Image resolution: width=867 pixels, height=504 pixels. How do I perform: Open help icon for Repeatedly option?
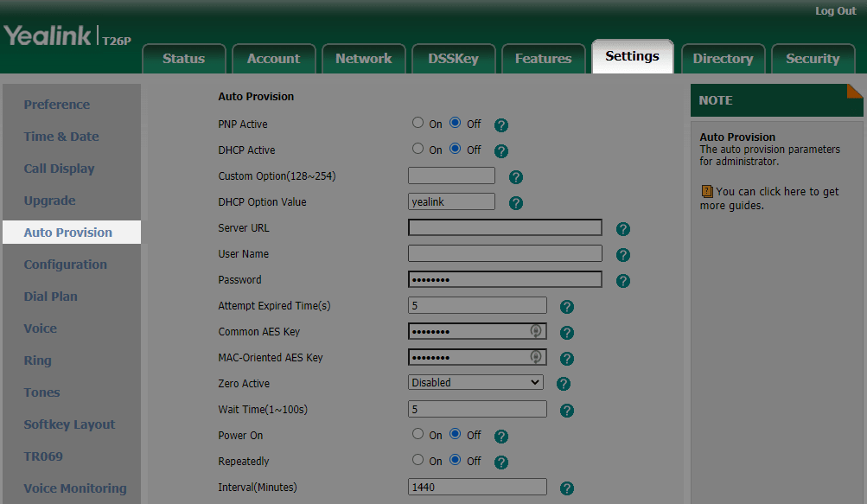pyautogui.click(x=501, y=463)
